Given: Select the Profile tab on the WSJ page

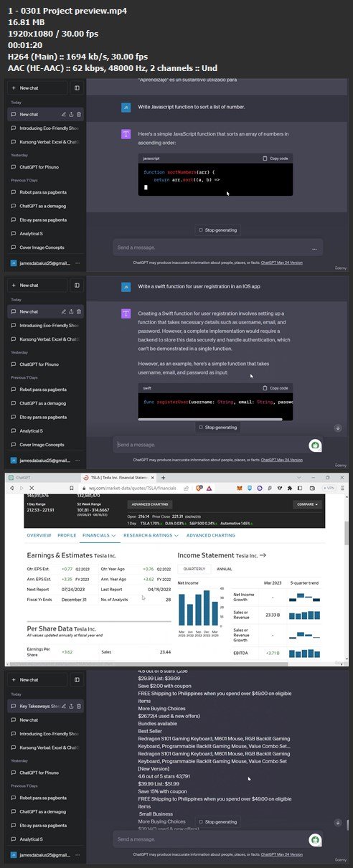Looking at the screenshot, I should [67, 535].
